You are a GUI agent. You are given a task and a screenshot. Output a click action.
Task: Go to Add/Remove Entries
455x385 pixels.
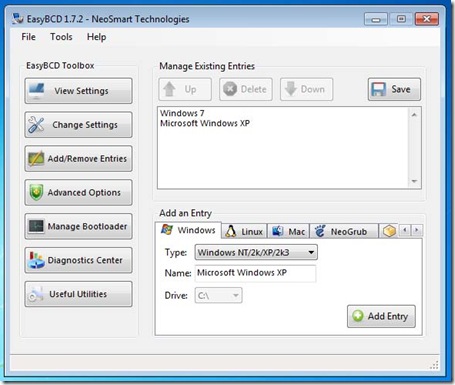pyautogui.click(x=78, y=159)
